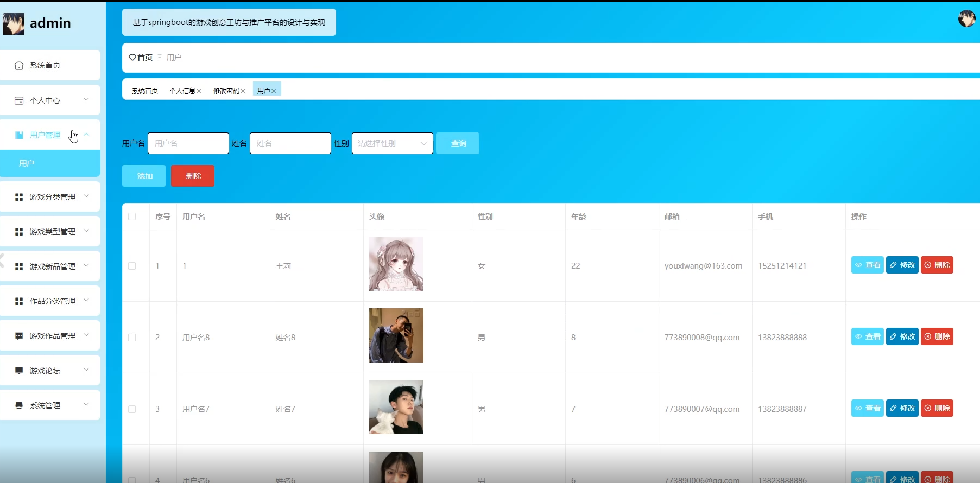This screenshot has height=483, width=980.
Task: Check the checkbox for row 1 王莉
Action: 132,266
